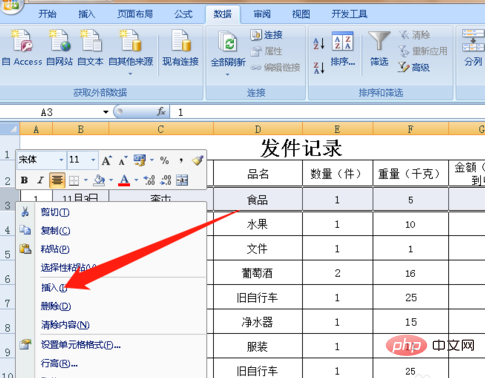
Task: Toggle the Filter (筛选) funnel
Action: pos(379,48)
